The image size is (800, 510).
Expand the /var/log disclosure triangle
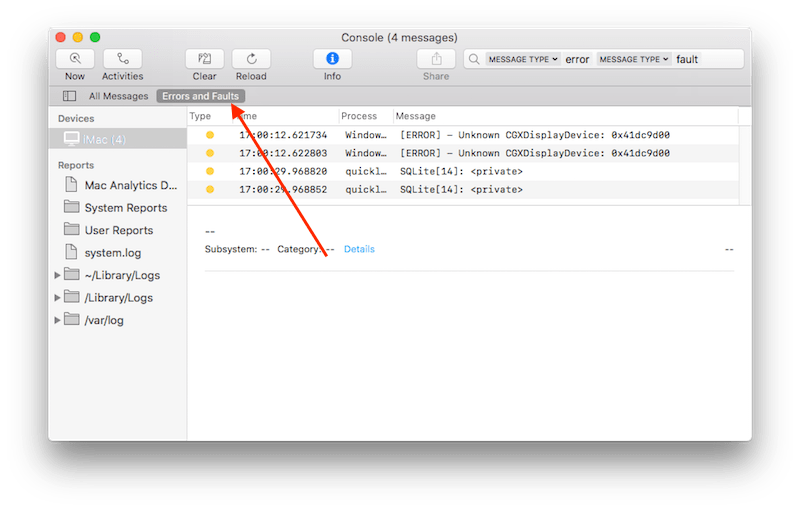pos(57,320)
